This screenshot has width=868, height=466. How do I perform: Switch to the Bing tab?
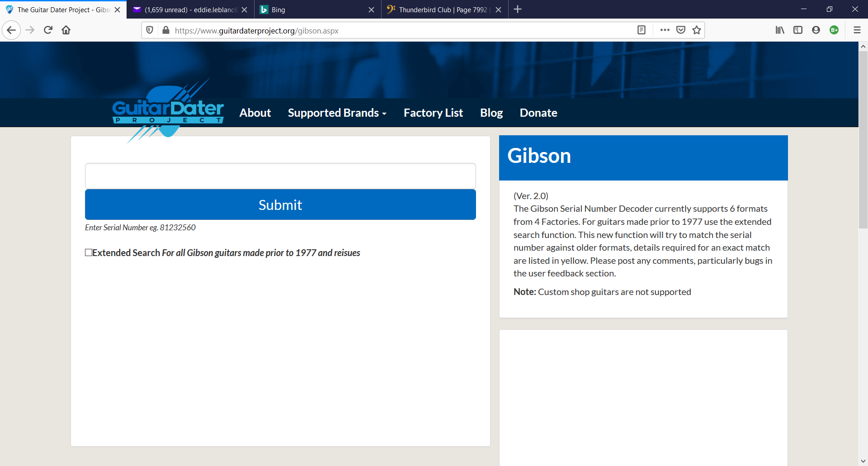317,10
